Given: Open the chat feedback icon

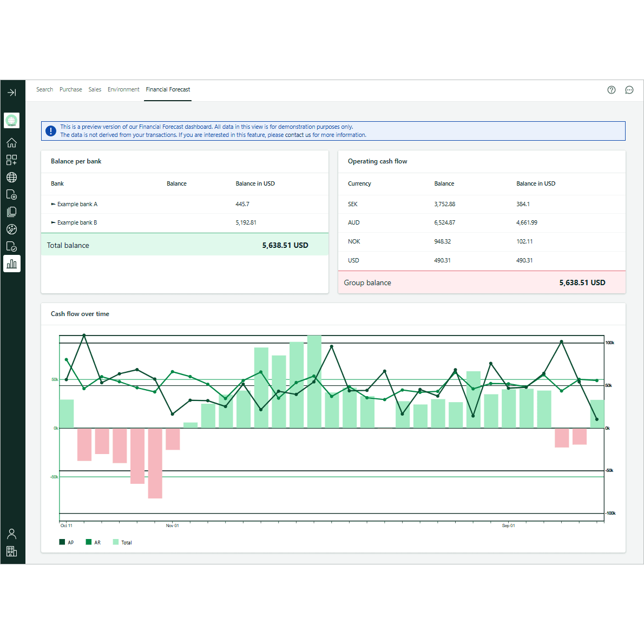Looking at the screenshot, I should (629, 90).
